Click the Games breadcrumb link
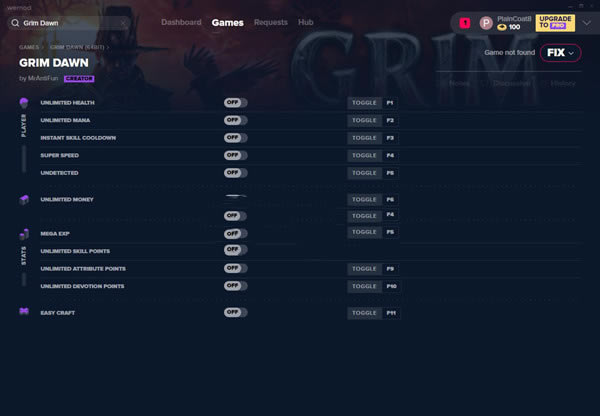600x416 pixels. (29, 47)
